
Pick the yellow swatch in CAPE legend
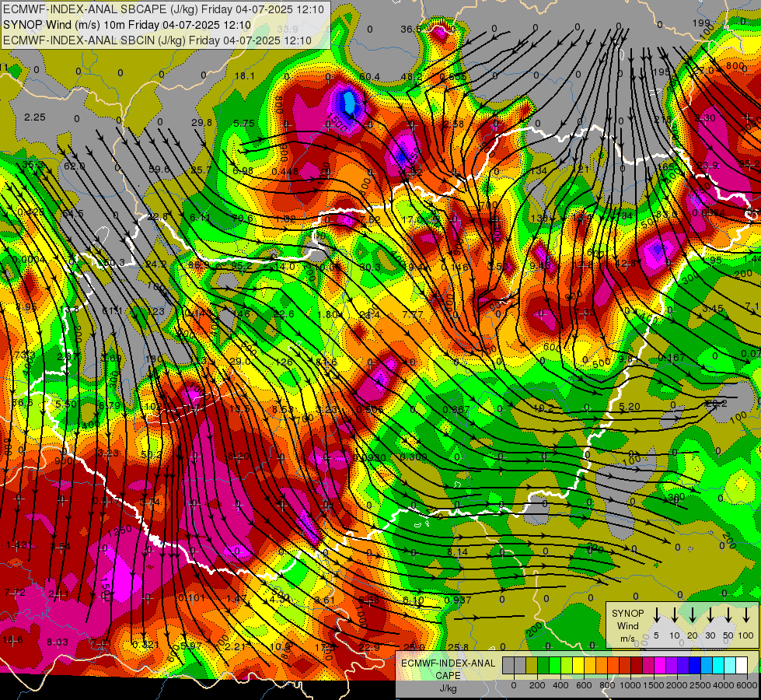[x=578, y=665]
